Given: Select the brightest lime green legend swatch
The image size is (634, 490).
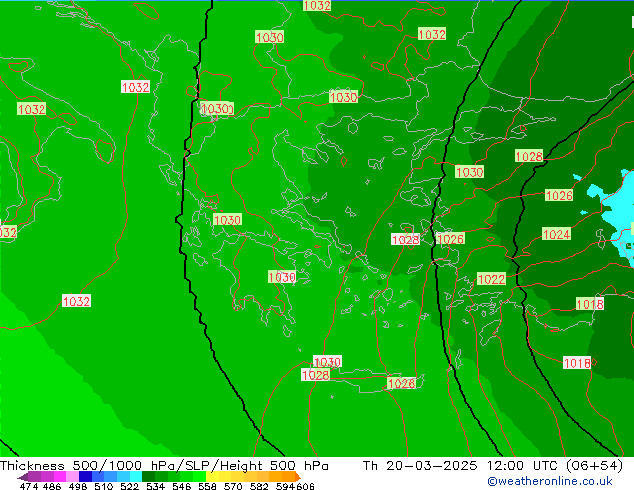Looking at the screenshot, I should [x=199, y=477].
